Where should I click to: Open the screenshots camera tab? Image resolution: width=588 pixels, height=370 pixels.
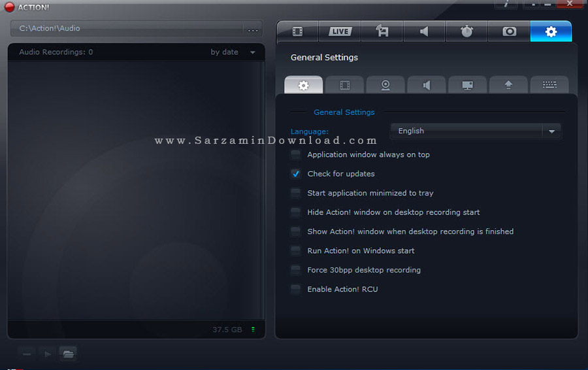509,31
